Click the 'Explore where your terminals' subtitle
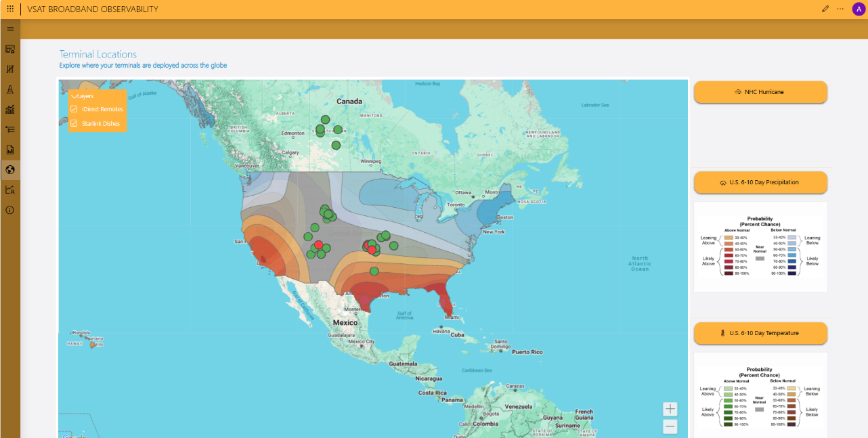The height and width of the screenshot is (438, 868). click(x=144, y=66)
